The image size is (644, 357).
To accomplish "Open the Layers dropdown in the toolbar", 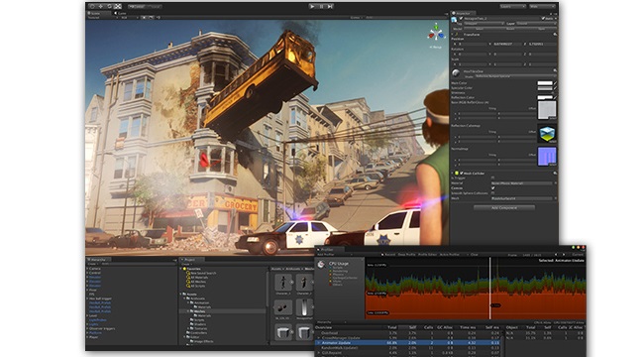I will click(512, 7).
